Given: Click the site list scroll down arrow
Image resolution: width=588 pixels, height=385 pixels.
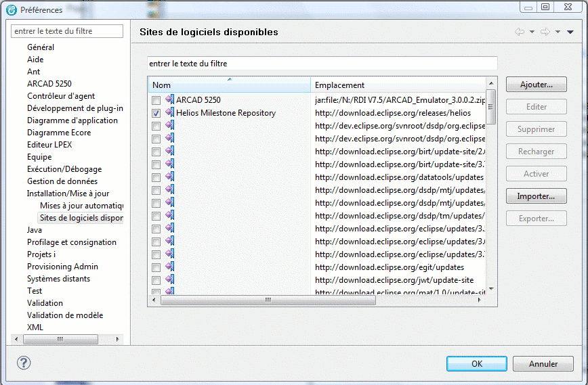Looking at the screenshot, I should pyautogui.click(x=491, y=289).
